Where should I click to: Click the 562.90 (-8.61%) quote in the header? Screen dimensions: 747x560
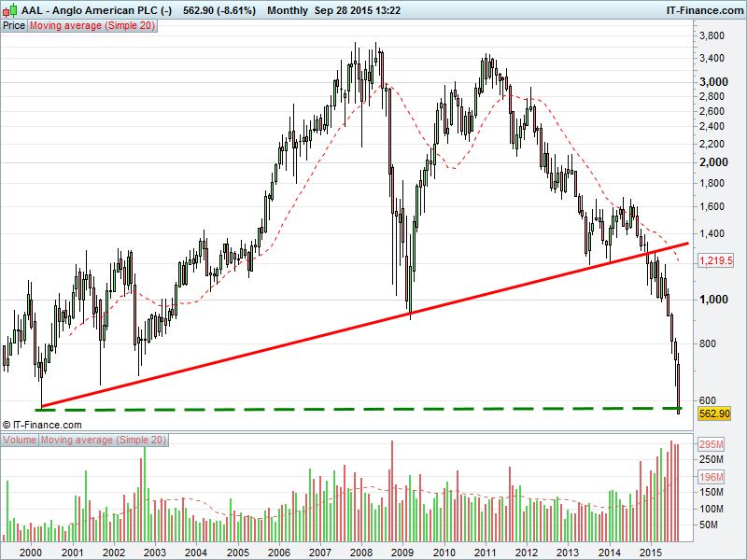click(219, 10)
